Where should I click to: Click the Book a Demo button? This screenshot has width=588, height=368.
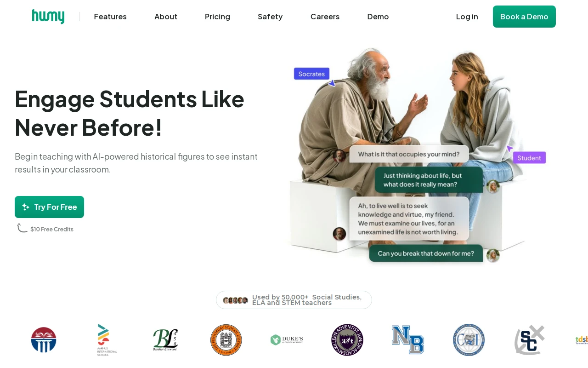tap(524, 17)
